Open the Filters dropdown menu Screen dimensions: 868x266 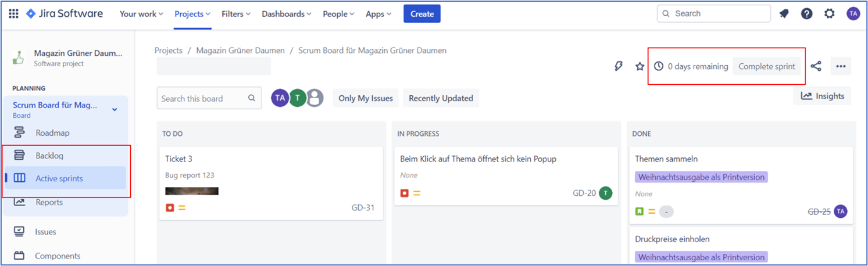pyautogui.click(x=236, y=14)
